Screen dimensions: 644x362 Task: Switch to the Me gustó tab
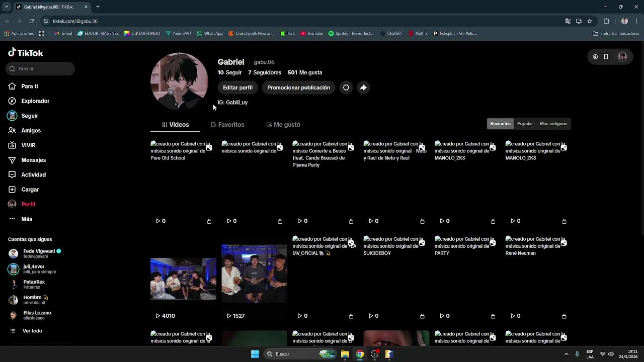click(283, 125)
